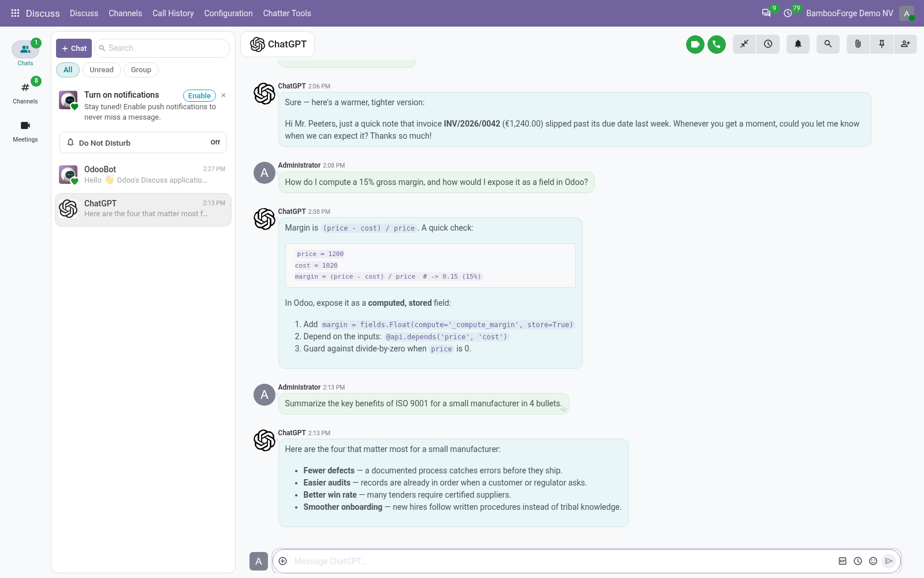Open Call History menu
924x578 pixels.
click(x=173, y=13)
